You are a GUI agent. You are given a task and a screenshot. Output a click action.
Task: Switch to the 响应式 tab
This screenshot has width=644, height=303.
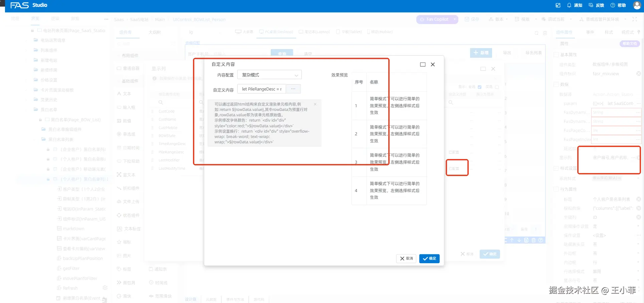coord(627,32)
